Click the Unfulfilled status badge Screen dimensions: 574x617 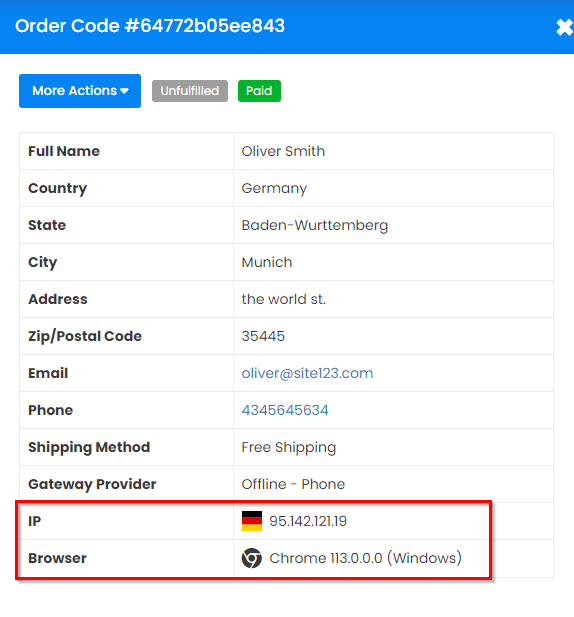[190, 91]
